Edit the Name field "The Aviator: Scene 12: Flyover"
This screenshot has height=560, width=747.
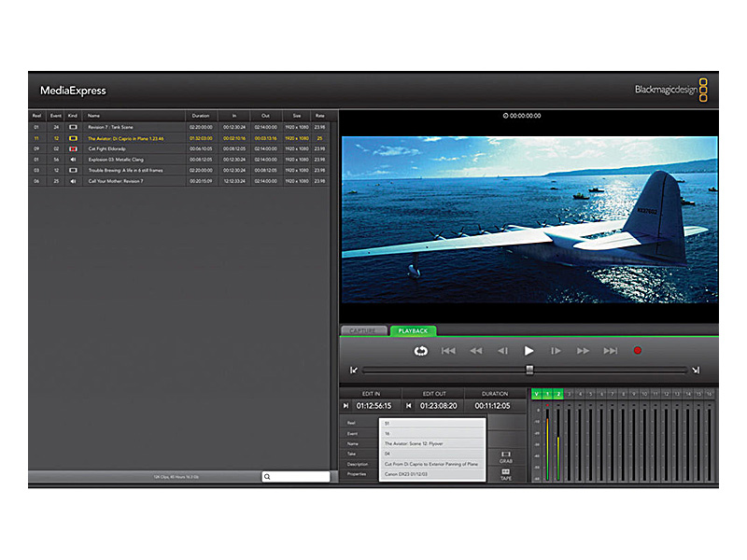432,444
